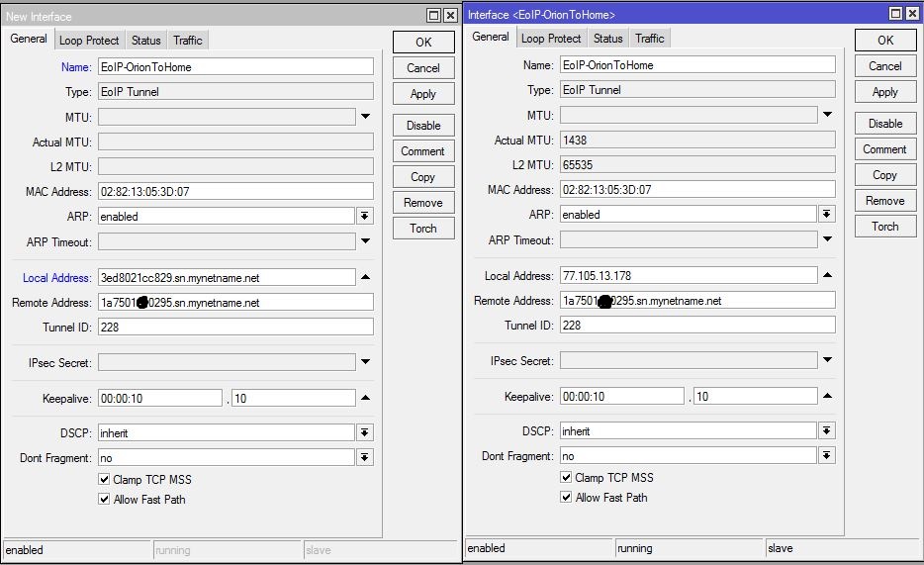Open Dont Fragment dropdown in New Interface window

pos(365,458)
